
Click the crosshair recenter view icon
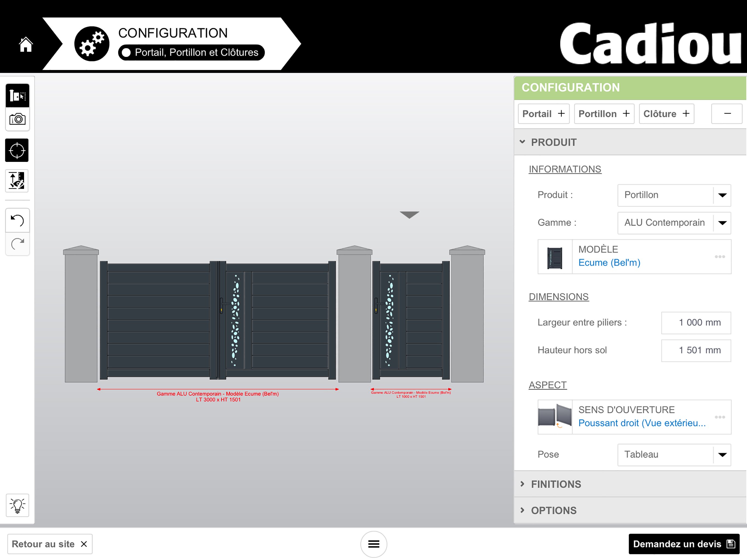click(17, 150)
